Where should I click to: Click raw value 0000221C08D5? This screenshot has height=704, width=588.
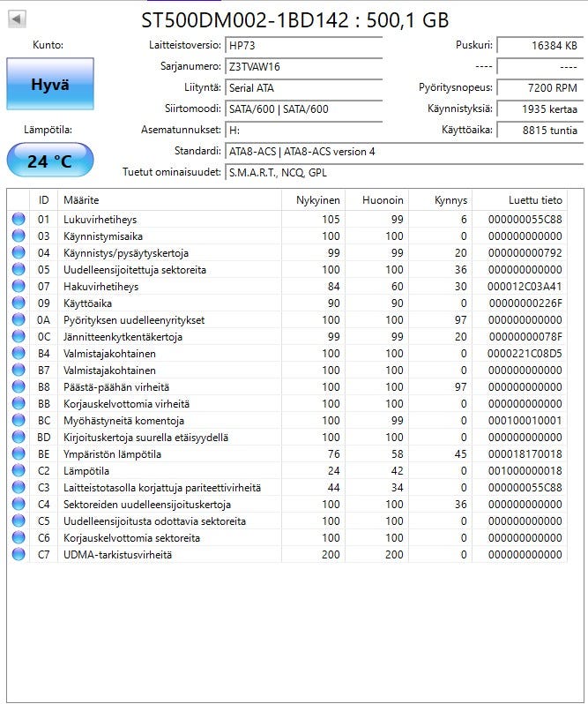click(x=525, y=354)
